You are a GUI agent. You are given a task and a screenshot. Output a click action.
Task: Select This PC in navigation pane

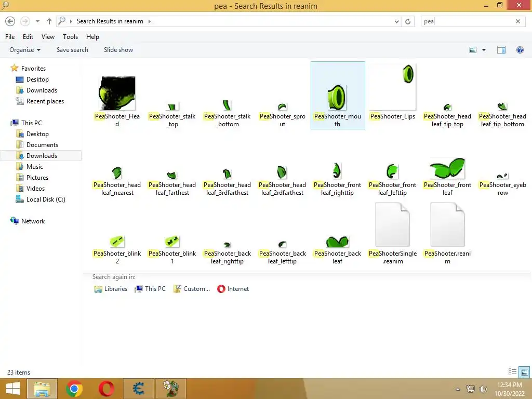pyautogui.click(x=32, y=123)
